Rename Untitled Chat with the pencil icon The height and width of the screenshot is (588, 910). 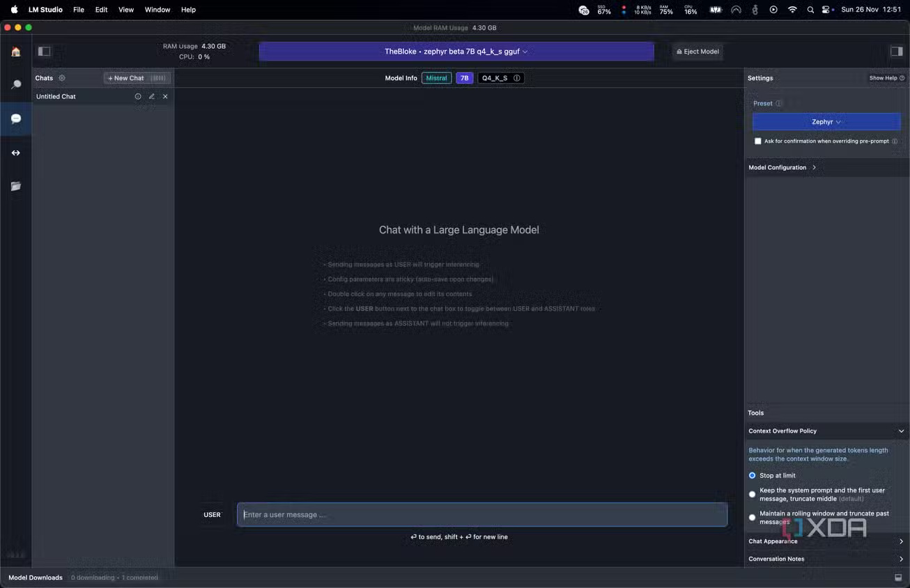tap(151, 96)
